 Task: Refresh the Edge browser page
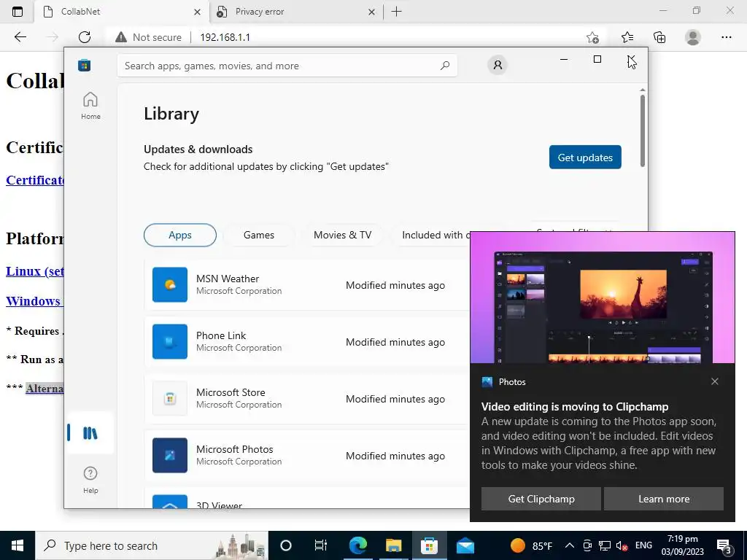point(85,37)
